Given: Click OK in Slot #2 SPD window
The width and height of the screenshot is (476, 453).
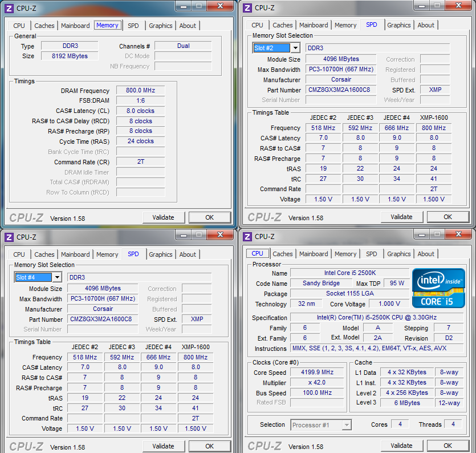Looking at the screenshot, I should (447, 217).
